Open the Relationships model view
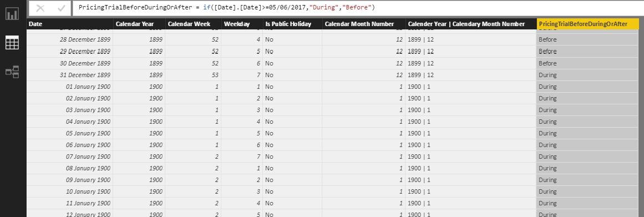 (x=12, y=72)
